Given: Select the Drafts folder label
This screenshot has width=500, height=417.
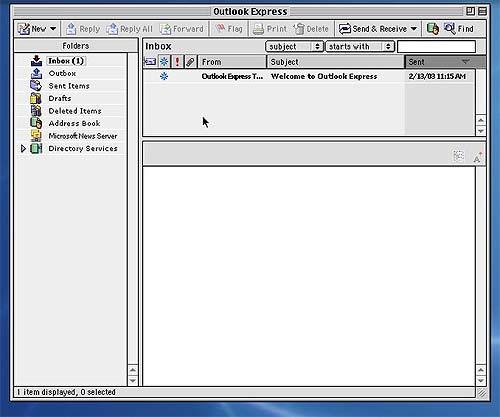Looking at the screenshot, I should tap(60, 98).
